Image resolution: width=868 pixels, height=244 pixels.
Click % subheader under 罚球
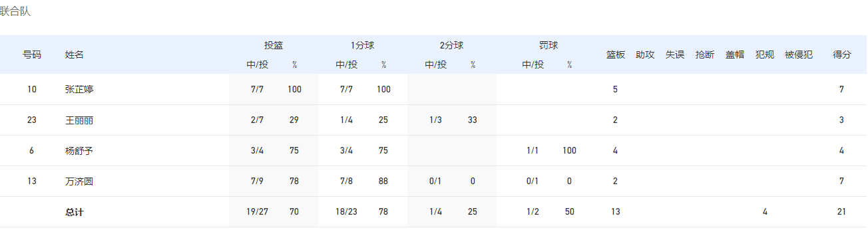[x=569, y=64]
